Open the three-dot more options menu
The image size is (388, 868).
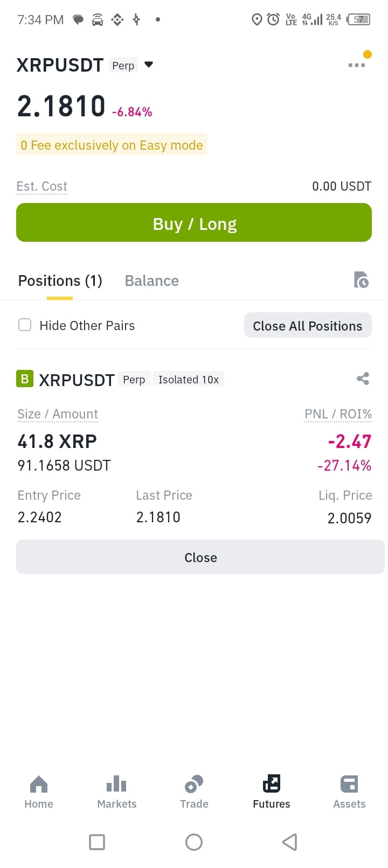click(356, 65)
